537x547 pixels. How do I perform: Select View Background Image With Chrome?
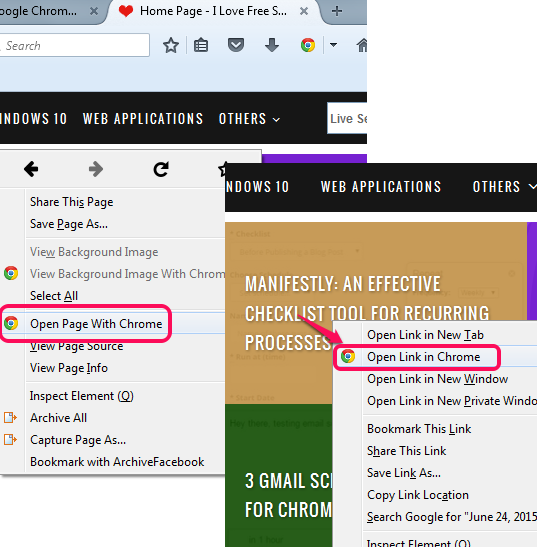pos(127,274)
